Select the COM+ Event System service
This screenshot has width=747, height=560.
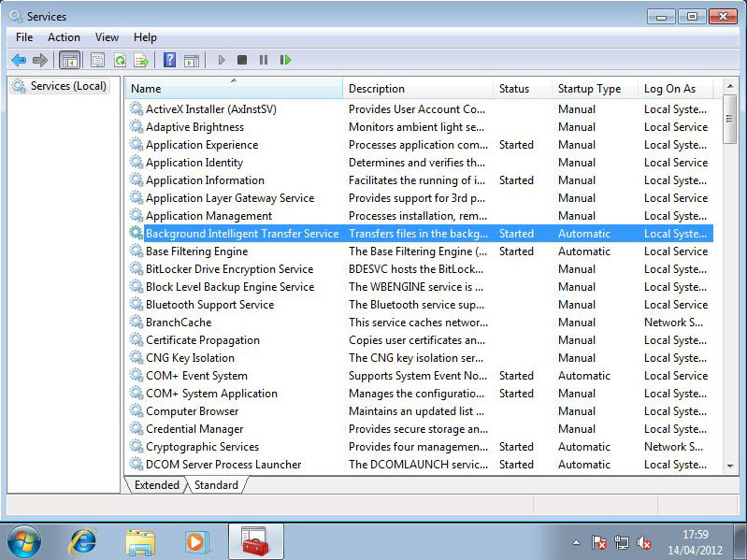click(419, 375)
